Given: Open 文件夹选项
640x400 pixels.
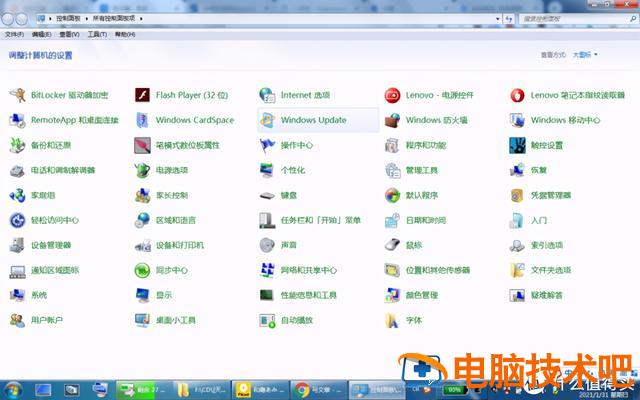Looking at the screenshot, I should click(x=540, y=270).
